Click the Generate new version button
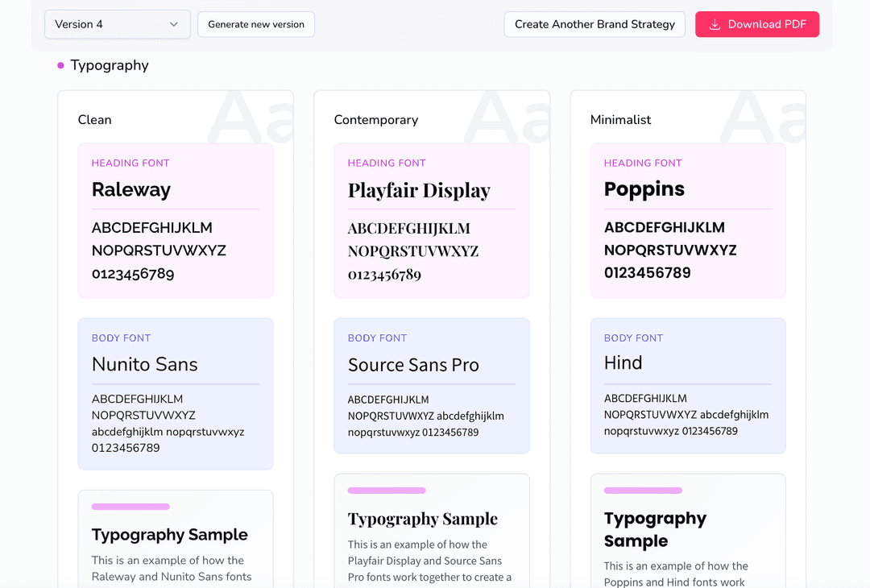 pyautogui.click(x=256, y=24)
